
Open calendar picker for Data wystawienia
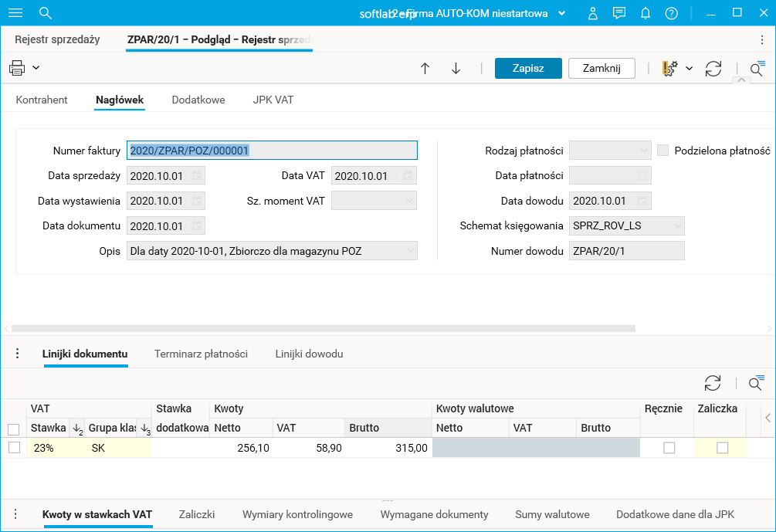coord(196,201)
